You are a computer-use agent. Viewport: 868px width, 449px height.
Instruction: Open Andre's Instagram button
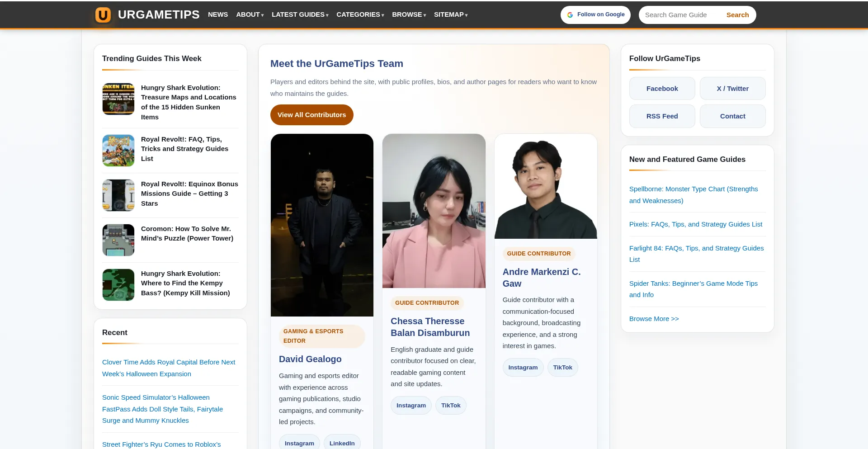point(523,367)
